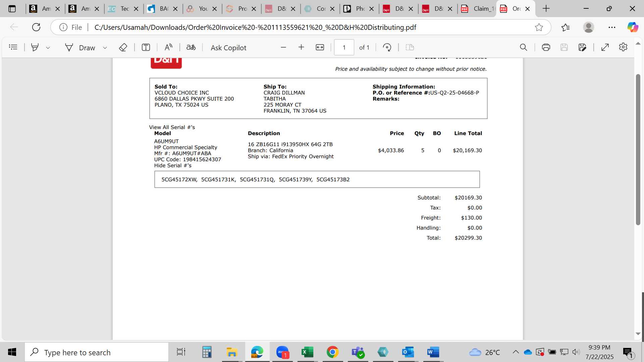Open a new browser tab
644x362 pixels.
546,9
